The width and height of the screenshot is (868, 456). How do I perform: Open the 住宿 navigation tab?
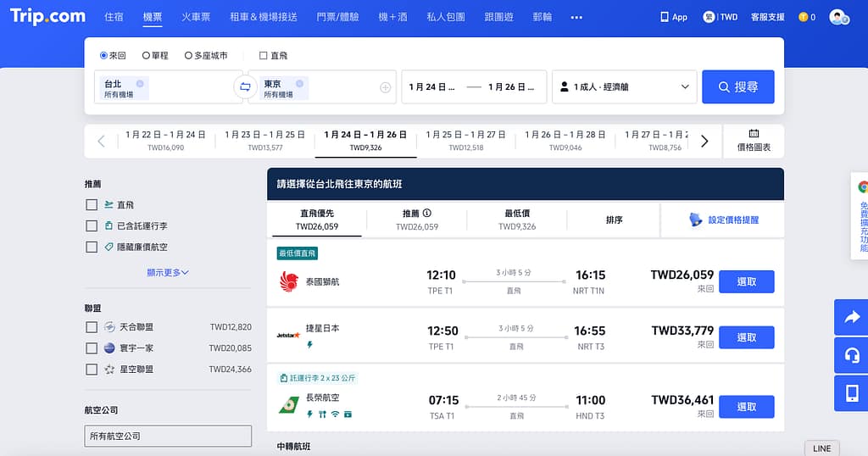pos(114,17)
